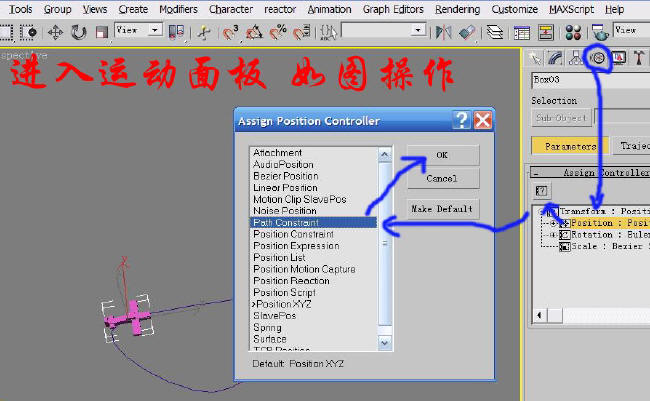650x401 pixels.
Task: Toggle the Spinner Snap icon
Action: point(302,32)
